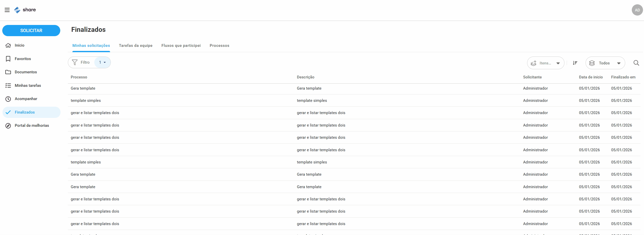
Task: Switch to Tarefas da equipe tab
Action: [135, 46]
